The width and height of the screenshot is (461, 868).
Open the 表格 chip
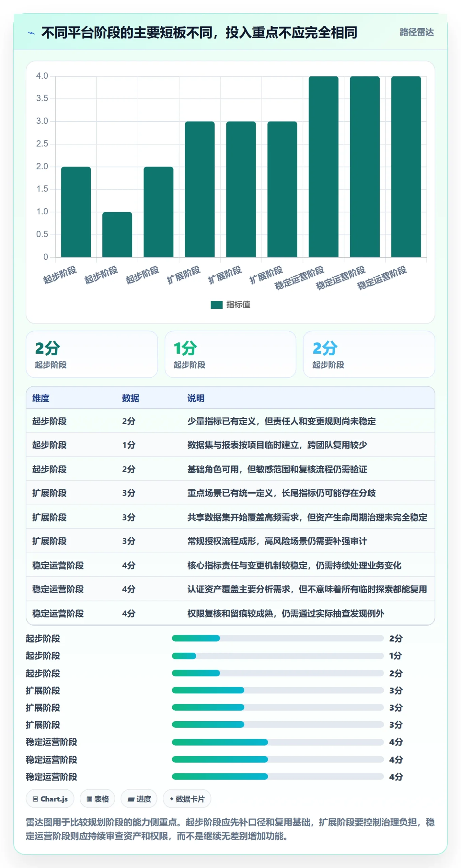98,799
